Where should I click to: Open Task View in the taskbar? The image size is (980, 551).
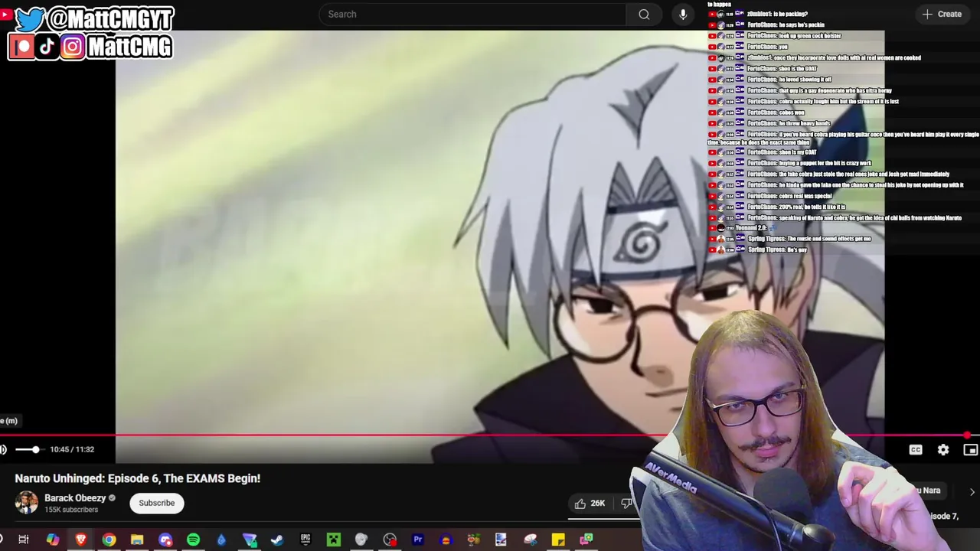pyautogui.click(x=24, y=540)
